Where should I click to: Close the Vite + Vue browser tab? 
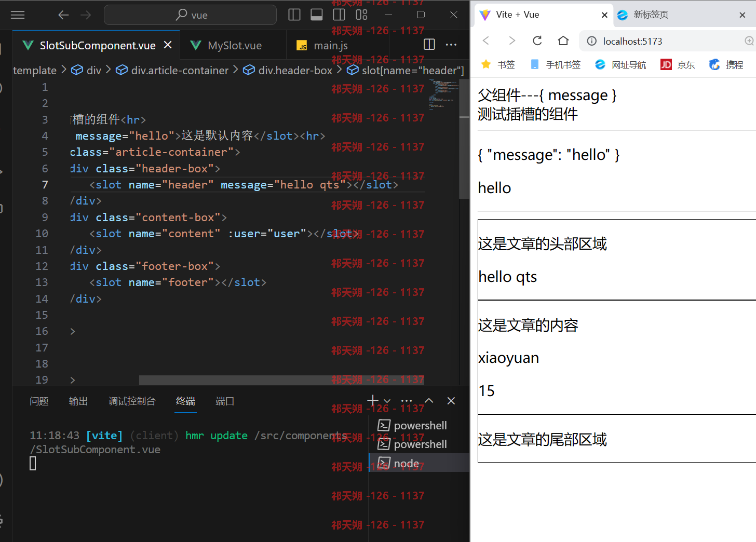pyautogui.click(x=604, y=15)
